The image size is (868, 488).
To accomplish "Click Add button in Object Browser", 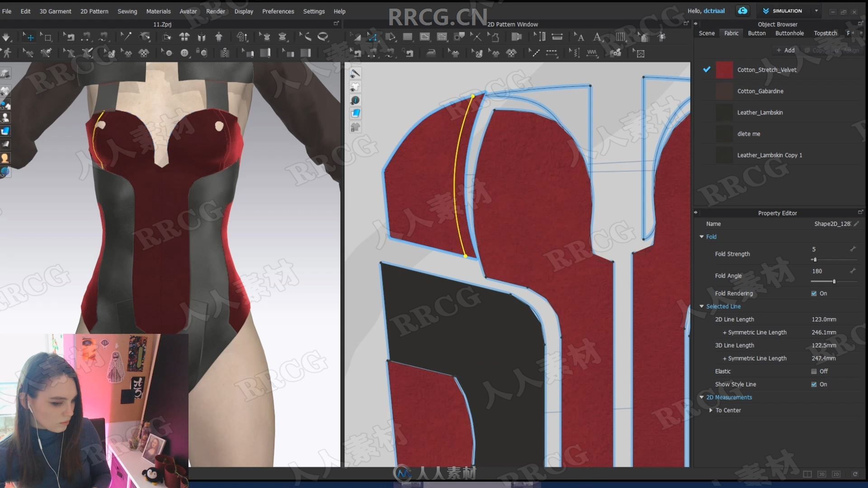I will coord(785,50).
